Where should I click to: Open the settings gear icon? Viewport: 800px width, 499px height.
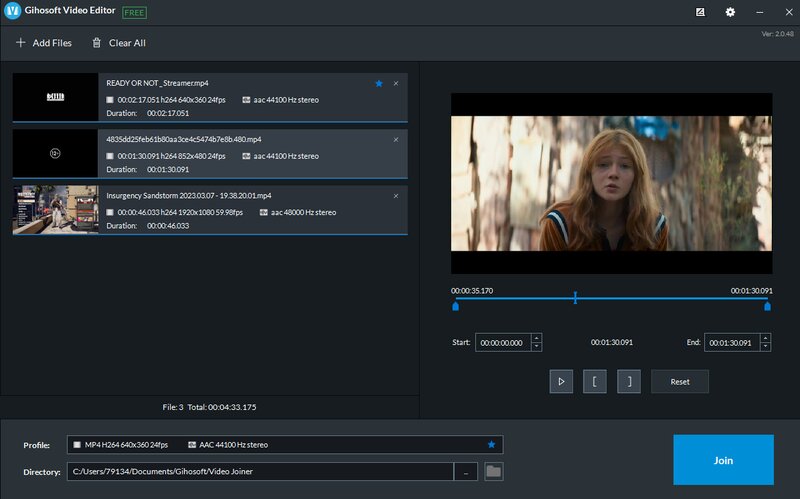(730, 12)
